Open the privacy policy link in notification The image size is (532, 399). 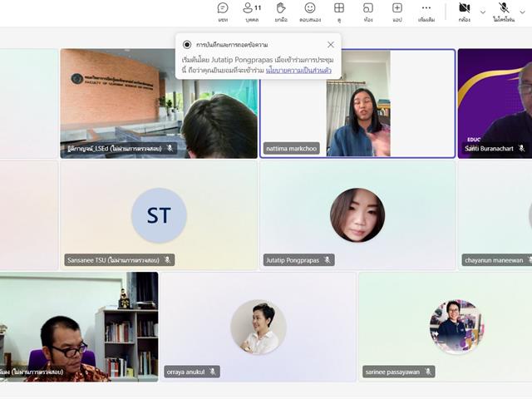click(x=298, y=71)
